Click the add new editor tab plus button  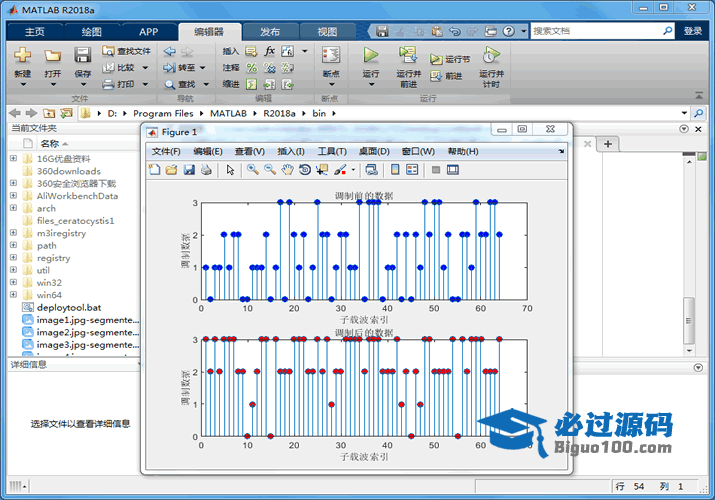[608, 144]
